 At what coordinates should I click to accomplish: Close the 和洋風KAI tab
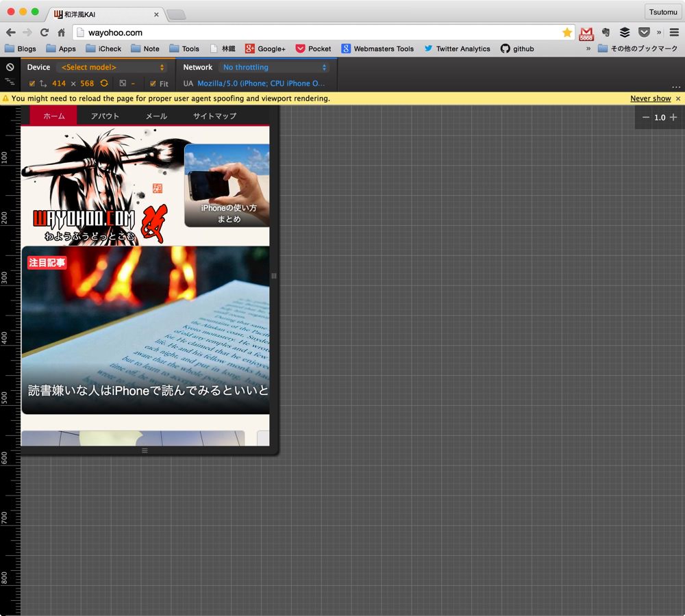tap(156, 14)
